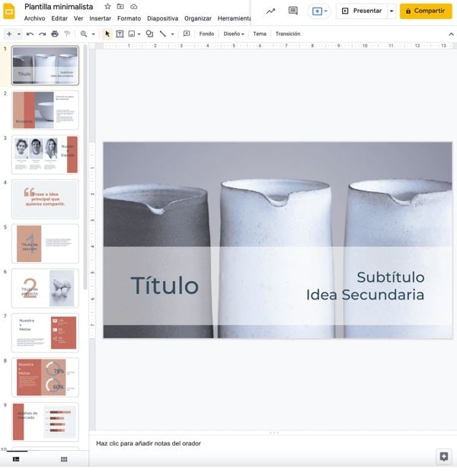
Task: Switch to filmstrip view
Action: click(x=17, y=459)
